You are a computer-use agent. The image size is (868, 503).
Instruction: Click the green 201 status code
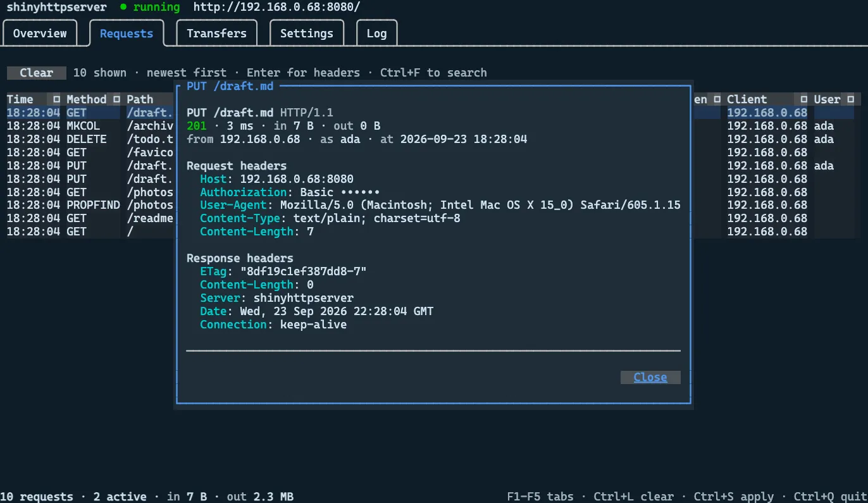(197, 126)
